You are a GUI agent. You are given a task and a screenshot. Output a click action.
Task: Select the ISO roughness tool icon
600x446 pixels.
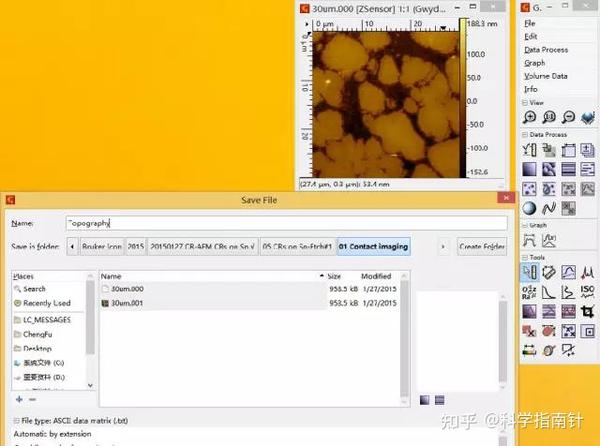pyautogui.click(x=588, y=292)
